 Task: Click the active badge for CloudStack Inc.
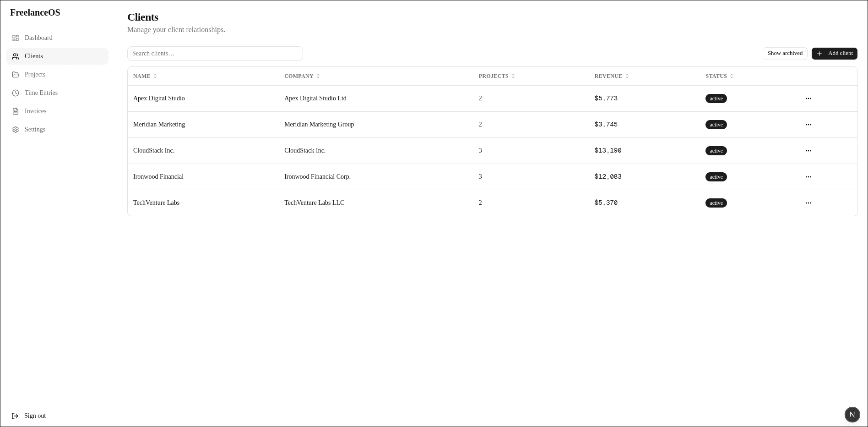(x=716, y=151)
